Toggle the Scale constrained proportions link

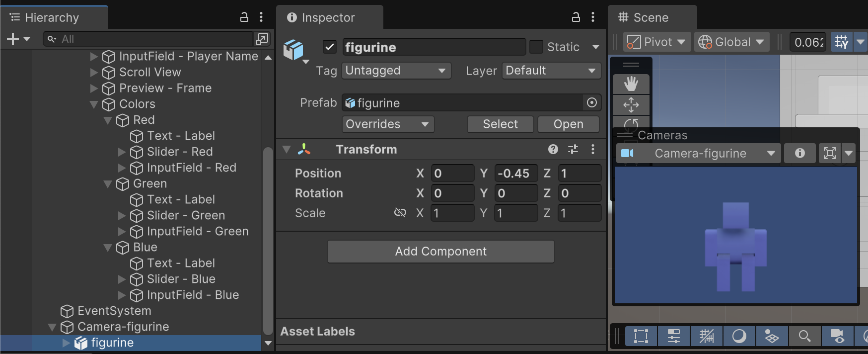pos(400,213)
